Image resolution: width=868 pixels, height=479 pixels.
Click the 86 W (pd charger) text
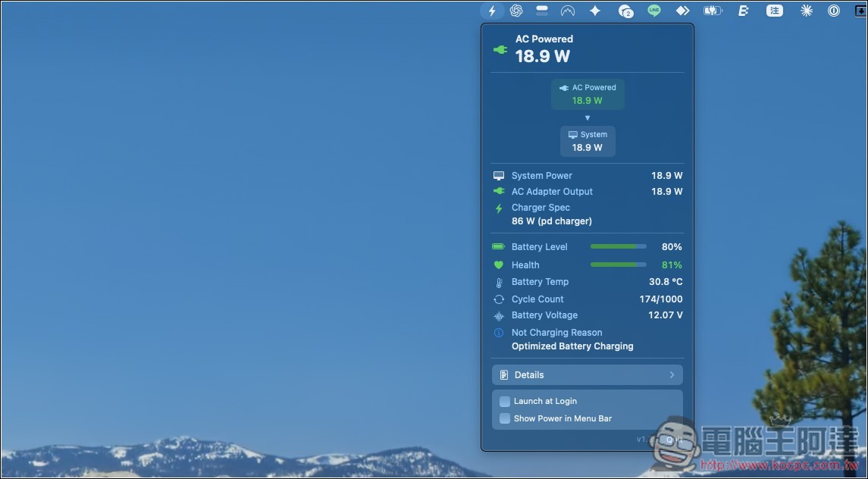click(x=551, y=221)
